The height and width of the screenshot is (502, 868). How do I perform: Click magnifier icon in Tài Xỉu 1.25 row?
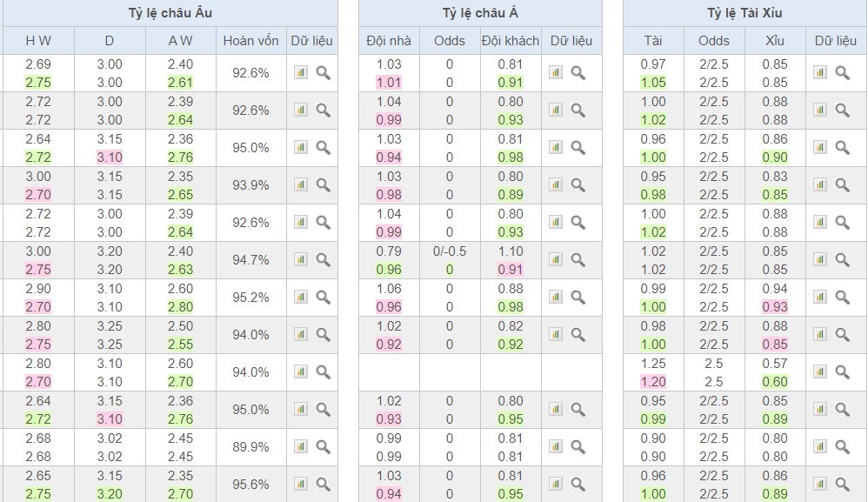[843, 371]
